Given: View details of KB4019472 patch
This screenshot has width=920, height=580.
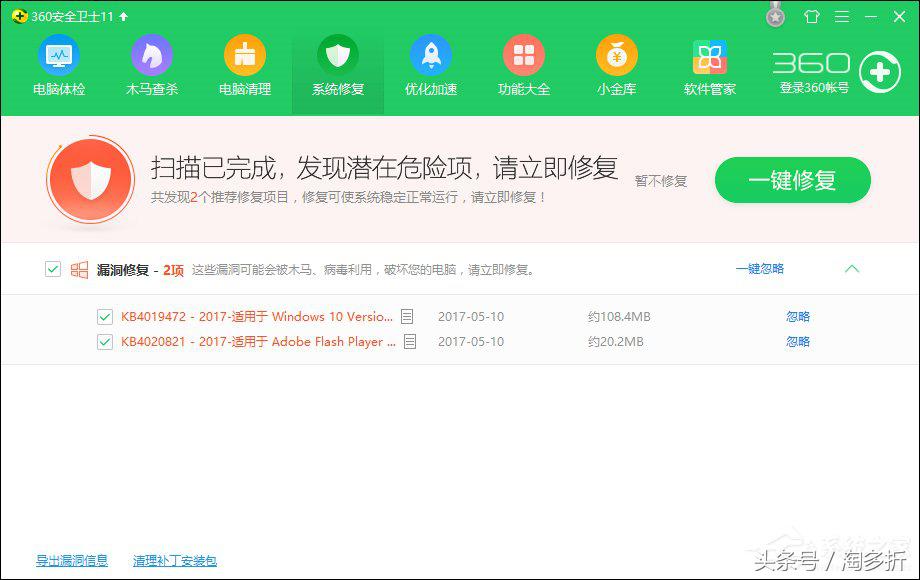Looking at the screenshot, I should point(409,316).
